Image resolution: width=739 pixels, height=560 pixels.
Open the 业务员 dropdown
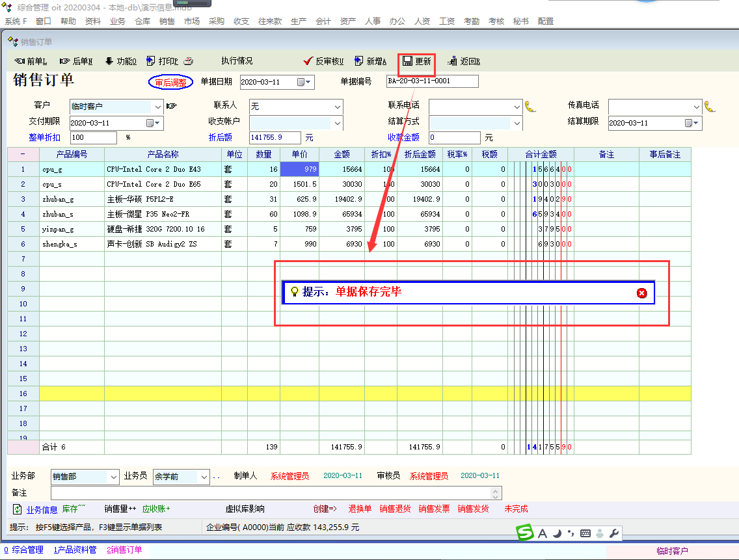[204, 477]
